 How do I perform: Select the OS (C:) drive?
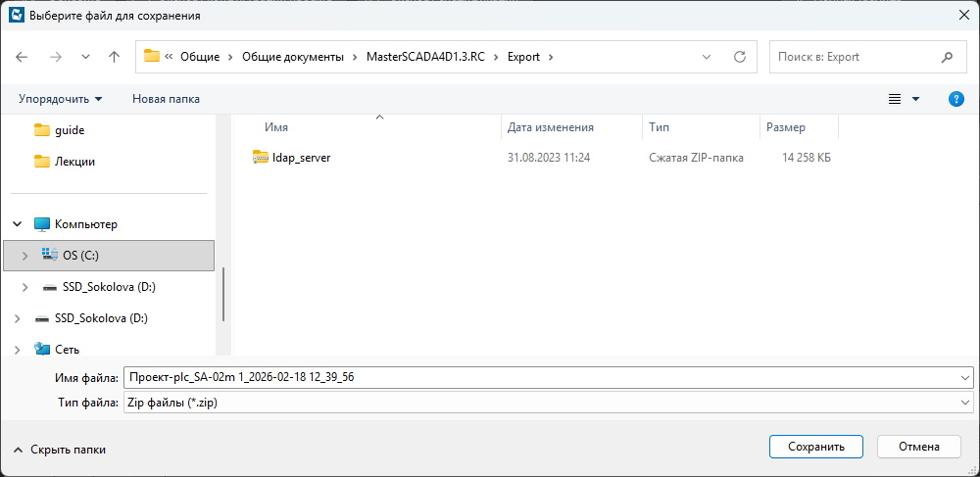pos(109,256)
